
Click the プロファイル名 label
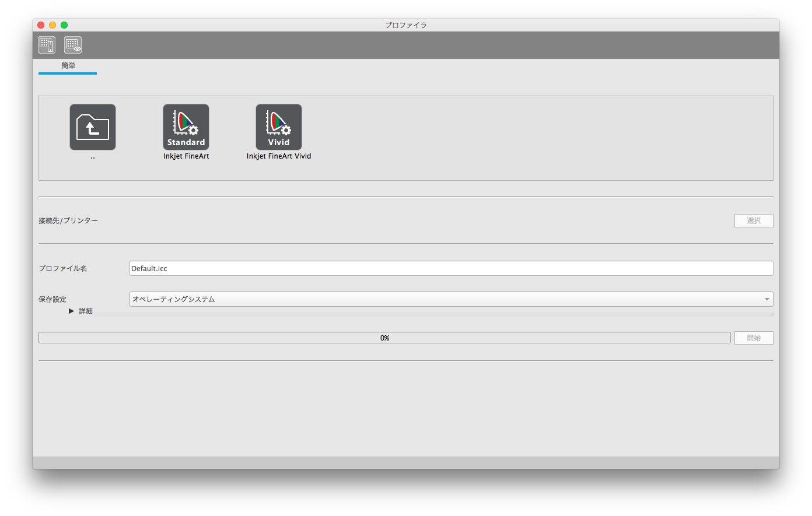(63, 268)
